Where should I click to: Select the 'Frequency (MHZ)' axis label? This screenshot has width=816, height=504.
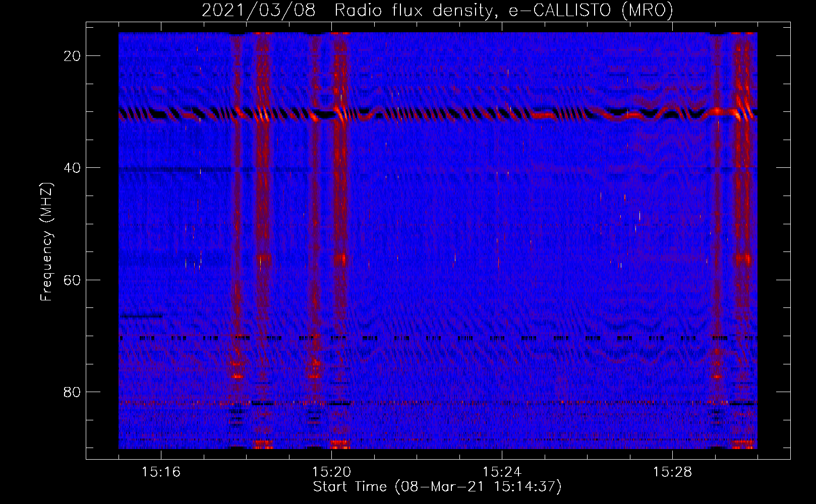pos(46,242)
